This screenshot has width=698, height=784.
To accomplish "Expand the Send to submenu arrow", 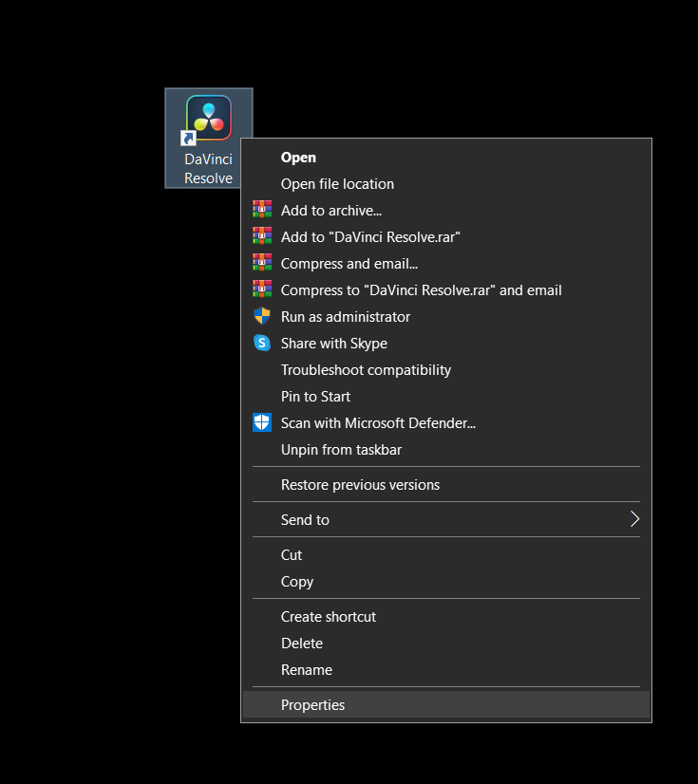I will 634,519.
